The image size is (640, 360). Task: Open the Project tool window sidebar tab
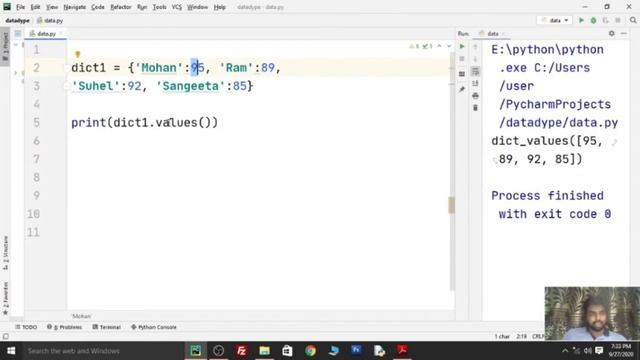pyautogui.click(x=5, y=46)
